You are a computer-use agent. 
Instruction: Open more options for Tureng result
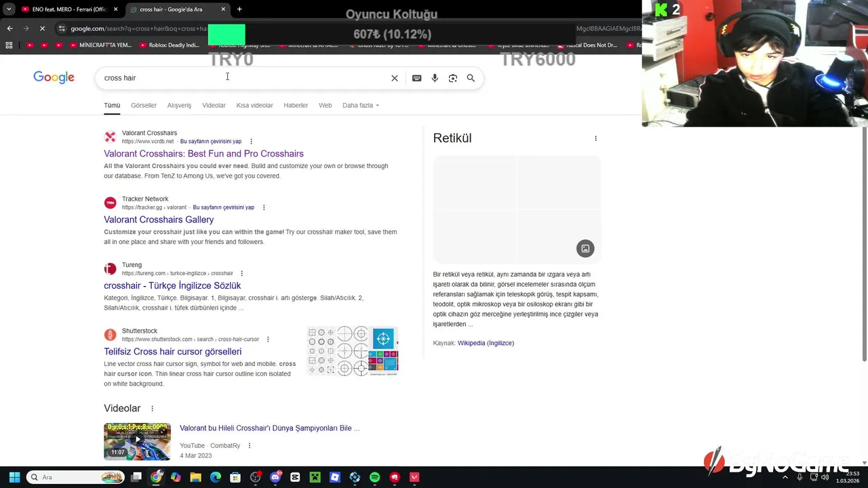(241, 273)
